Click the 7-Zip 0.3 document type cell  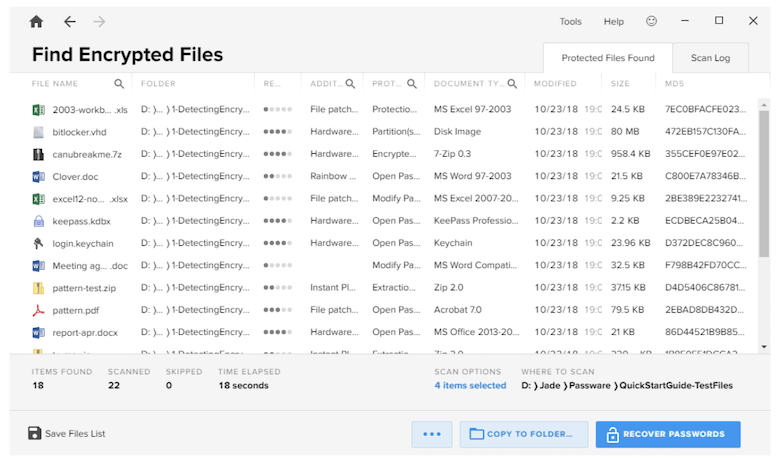(x=452, y=154)
